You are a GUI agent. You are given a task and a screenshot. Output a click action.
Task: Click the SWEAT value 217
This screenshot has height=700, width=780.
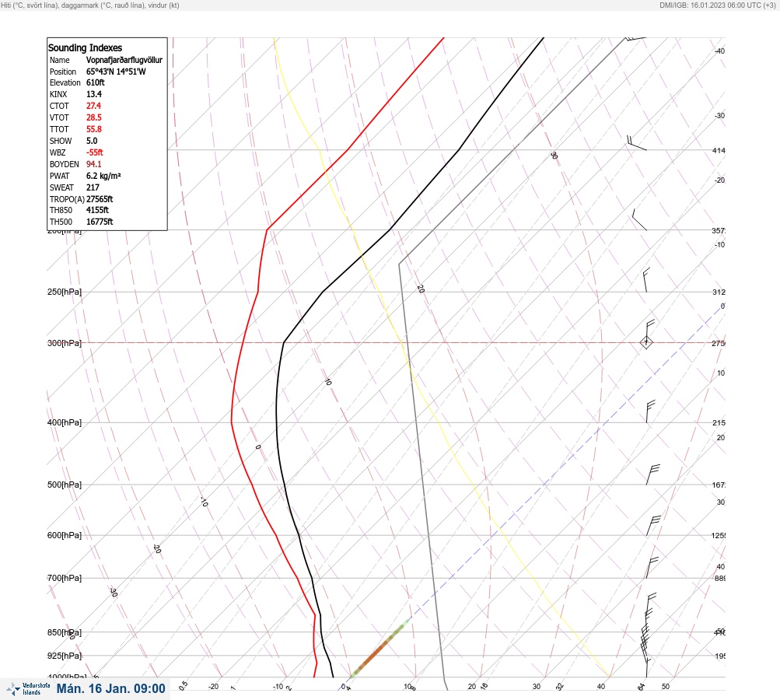[93, 187]
